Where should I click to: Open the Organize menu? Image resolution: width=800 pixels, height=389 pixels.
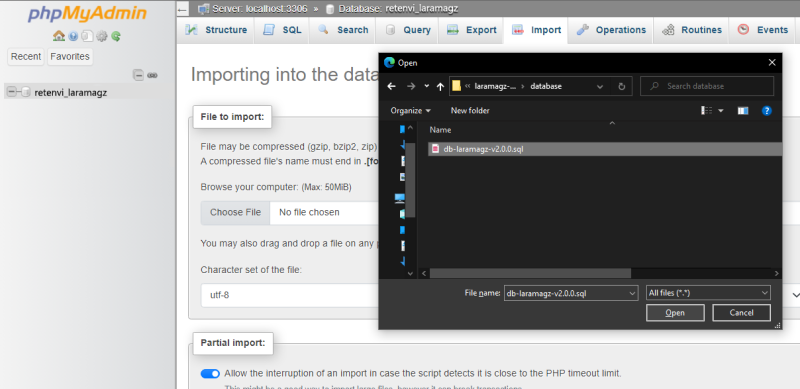(x=411, y=110)
